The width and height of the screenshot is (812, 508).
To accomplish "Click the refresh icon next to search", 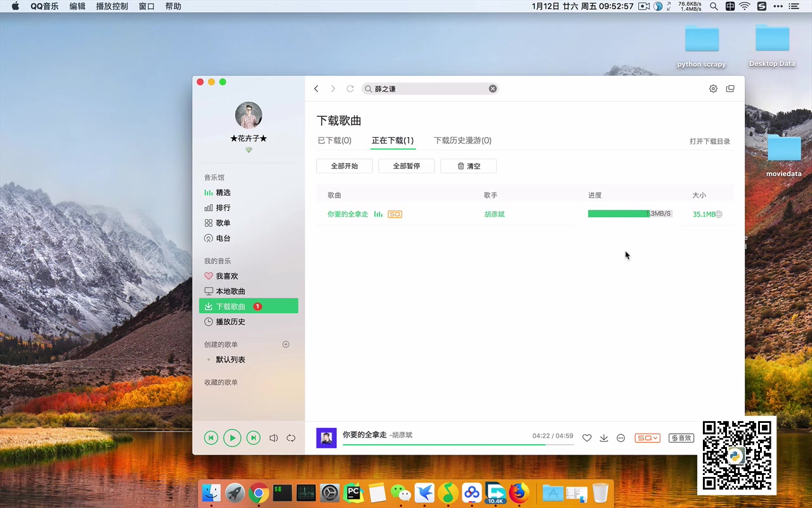I will 350,89.
